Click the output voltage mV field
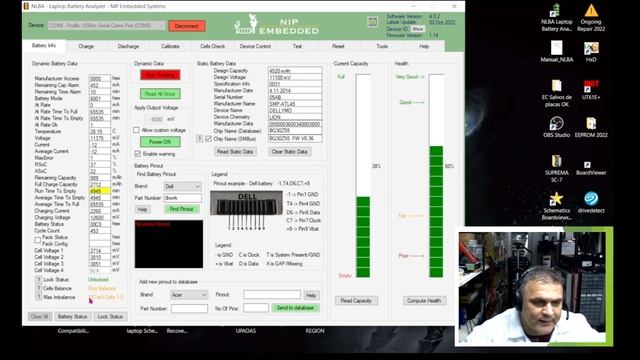640x360 pixels. (x=155, y=119)
